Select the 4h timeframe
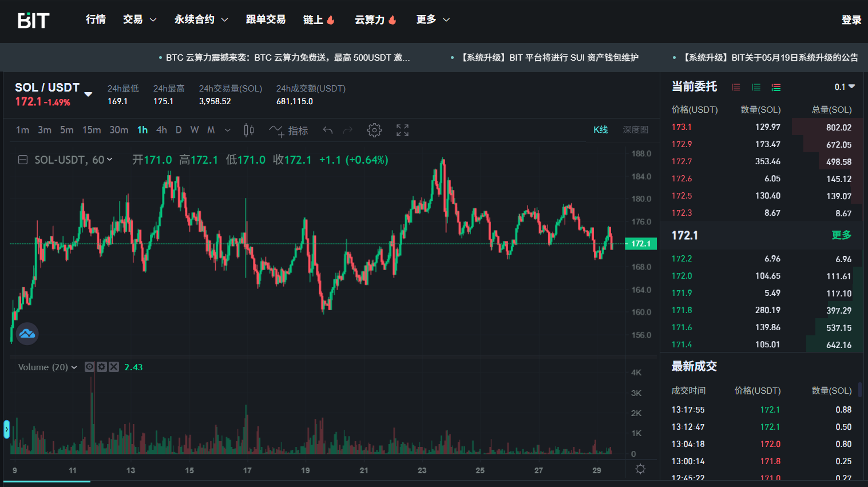 (x=161, y=130)
